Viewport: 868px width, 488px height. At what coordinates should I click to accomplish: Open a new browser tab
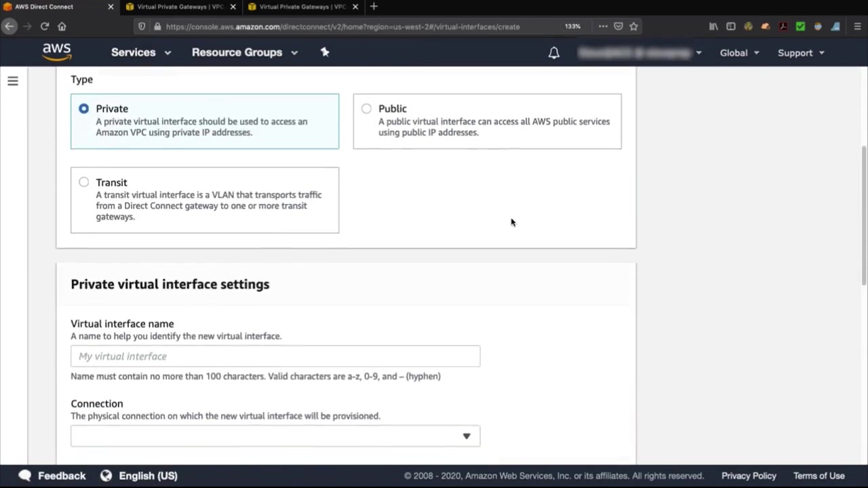374,7
